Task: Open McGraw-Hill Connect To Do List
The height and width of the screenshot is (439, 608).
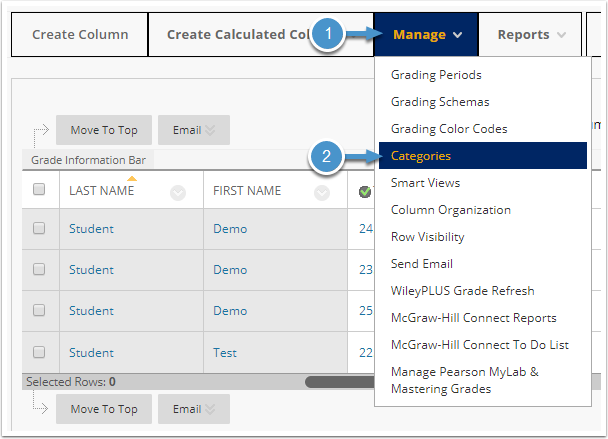Action: click(x=480, y=345)
